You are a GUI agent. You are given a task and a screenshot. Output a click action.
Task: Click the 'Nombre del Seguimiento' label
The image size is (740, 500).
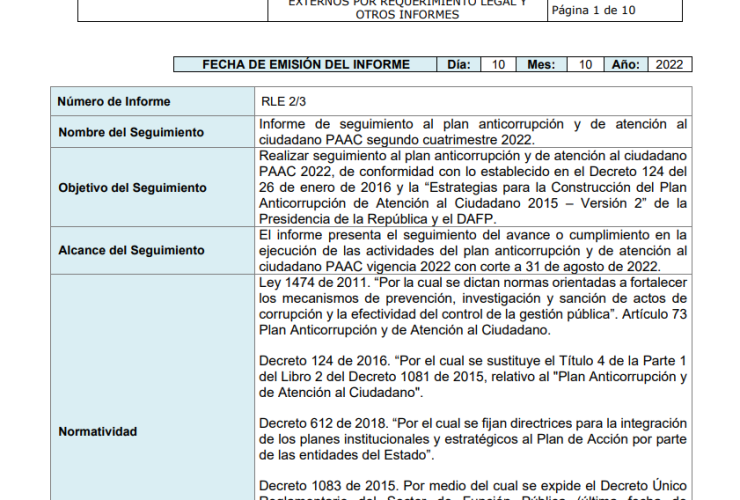click(x=131, y=132)
